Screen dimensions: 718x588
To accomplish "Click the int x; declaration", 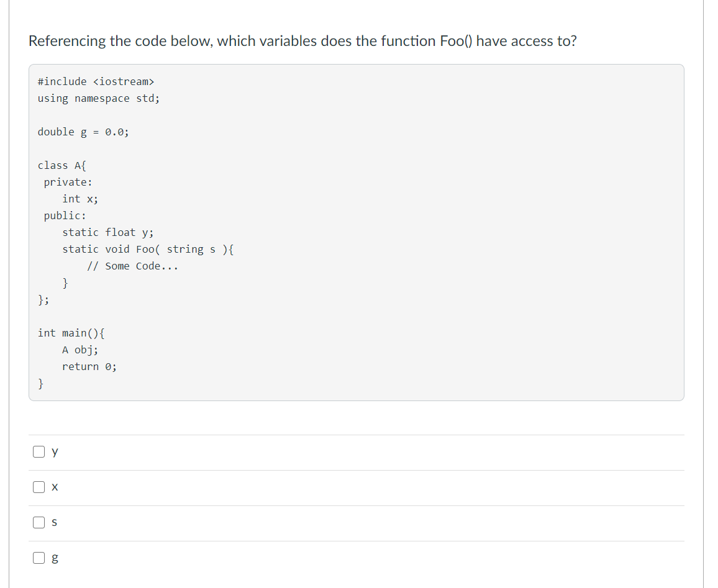I will coord(80,199).
